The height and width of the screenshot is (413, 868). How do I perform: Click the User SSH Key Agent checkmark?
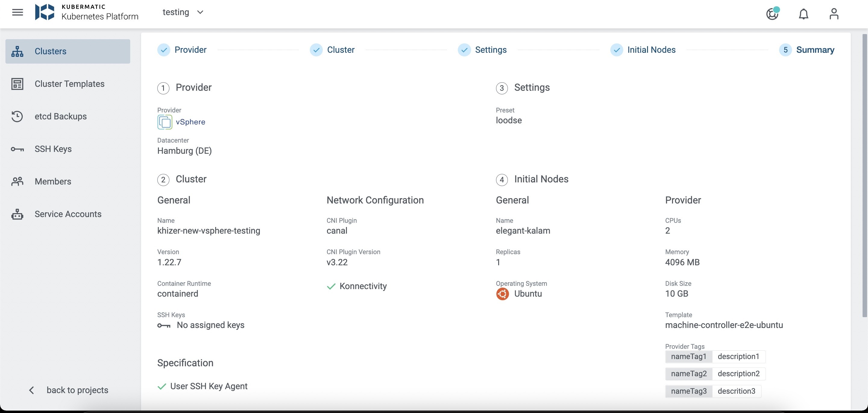coord(162,386)
